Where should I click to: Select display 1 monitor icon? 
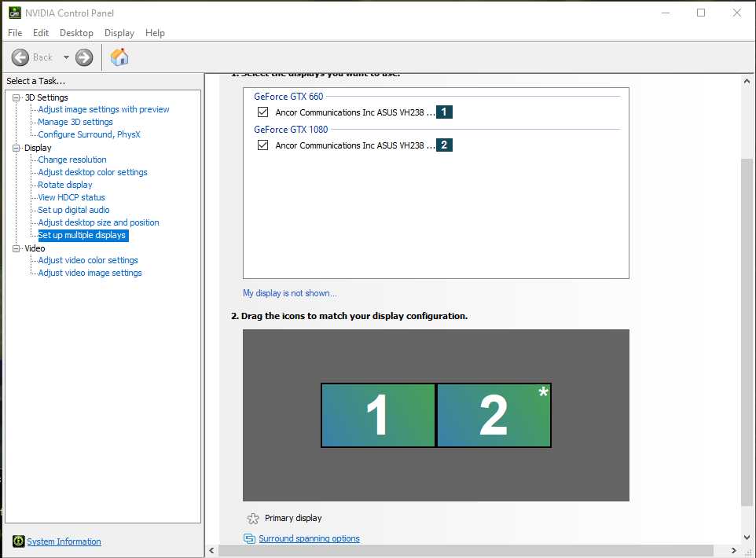(378, 415)
